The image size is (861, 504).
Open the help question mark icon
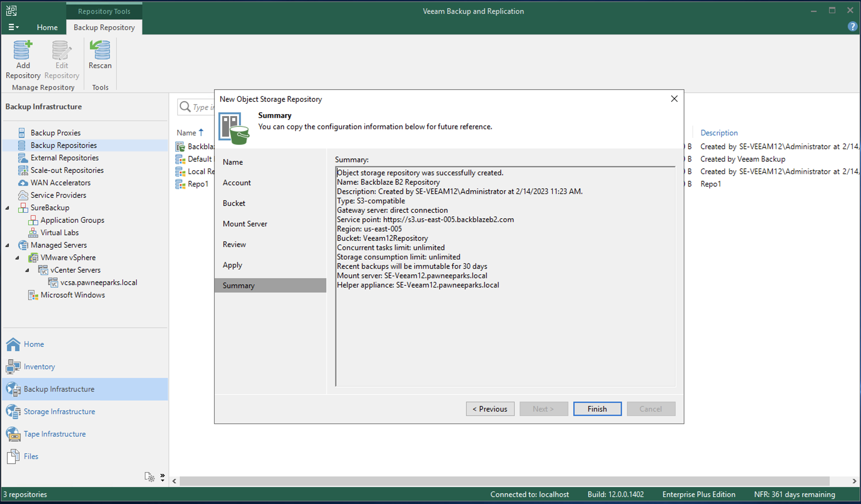(x=852, y=26)
